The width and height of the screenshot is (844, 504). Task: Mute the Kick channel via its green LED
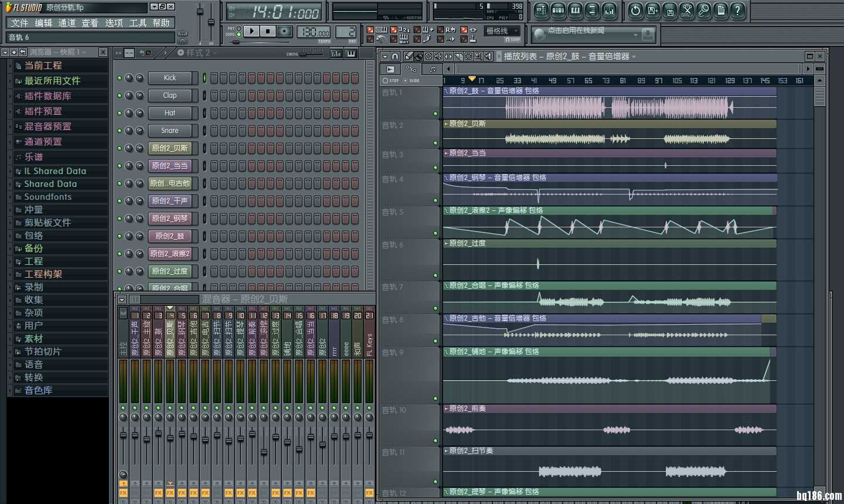[x=120, y=78]
